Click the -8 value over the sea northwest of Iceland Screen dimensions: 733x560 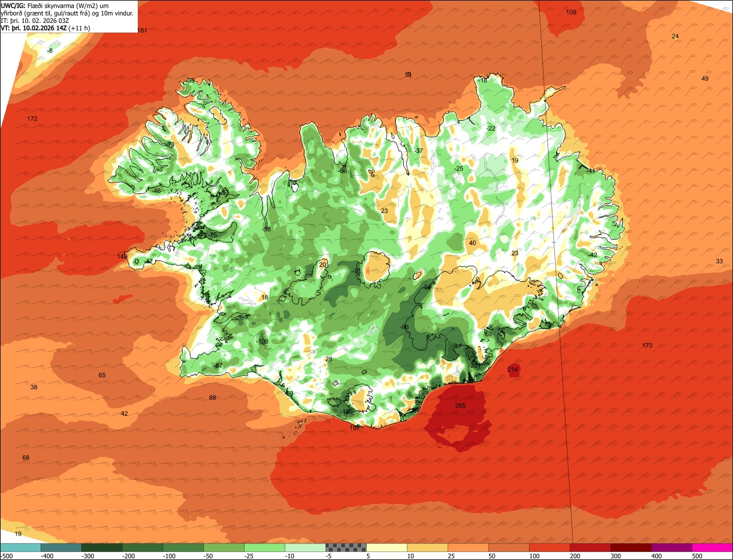point(49,51)
